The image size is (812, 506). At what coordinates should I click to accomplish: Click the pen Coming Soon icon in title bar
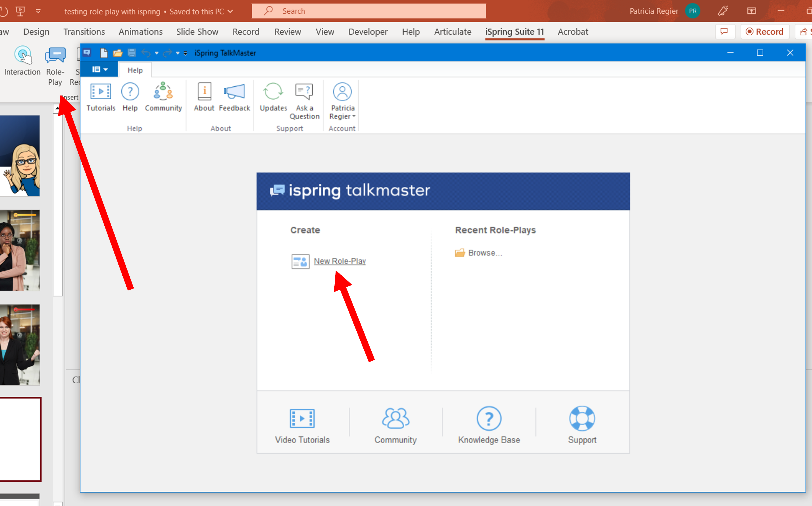(723, 11)
